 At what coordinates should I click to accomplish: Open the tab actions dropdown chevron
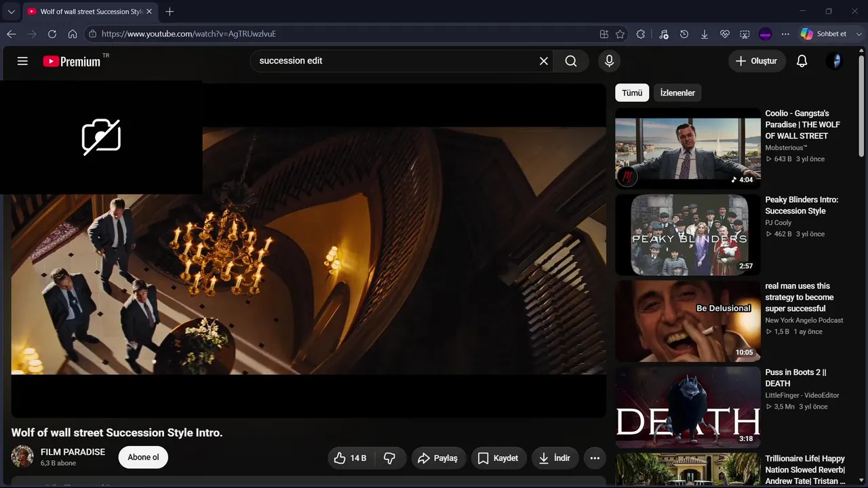click(x=11, y=12)
